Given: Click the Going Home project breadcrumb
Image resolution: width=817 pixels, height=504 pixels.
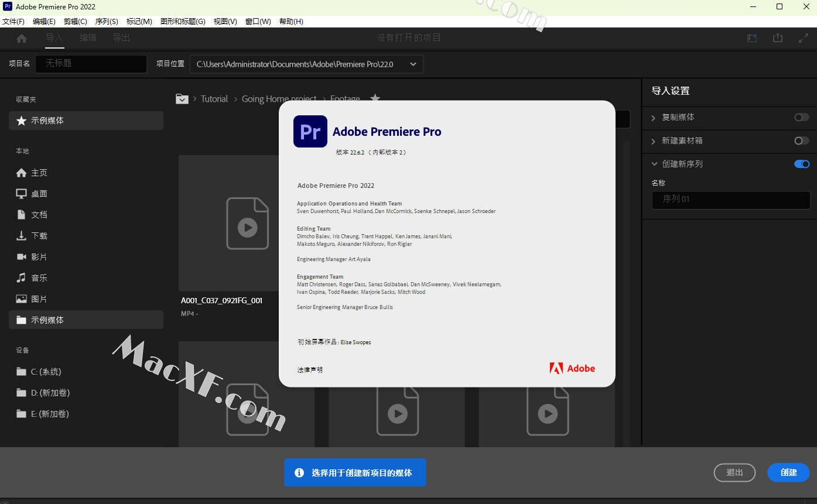Looking at the screenshot, I should tap(279, 99).
